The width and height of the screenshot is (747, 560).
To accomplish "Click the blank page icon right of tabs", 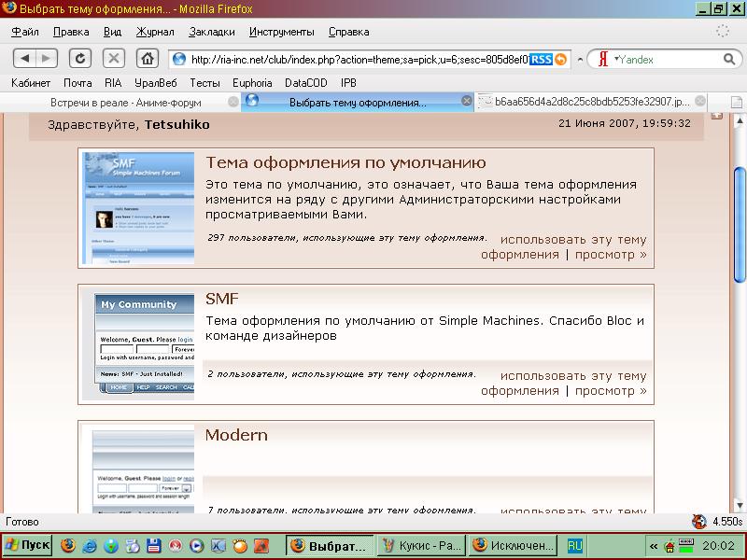I will click(x=737, y=102).
